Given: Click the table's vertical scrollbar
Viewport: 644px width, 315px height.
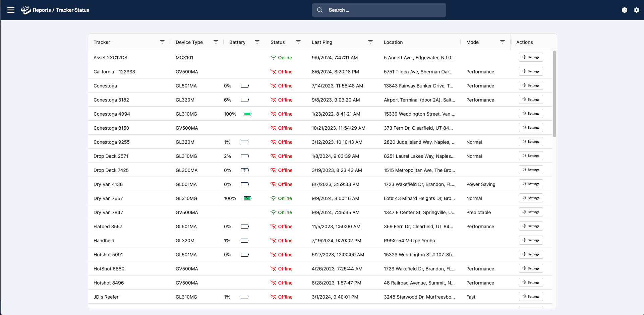Looking at the screenshot, I should pyautogui.click(x=554, y=94).
